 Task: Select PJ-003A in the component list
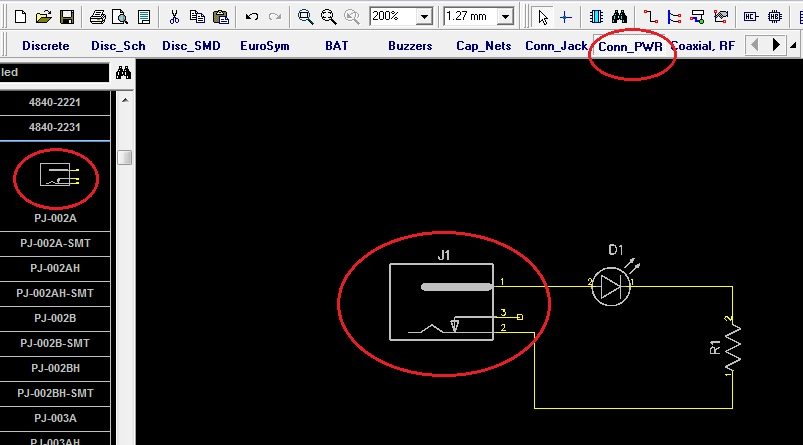coord(55,418)
